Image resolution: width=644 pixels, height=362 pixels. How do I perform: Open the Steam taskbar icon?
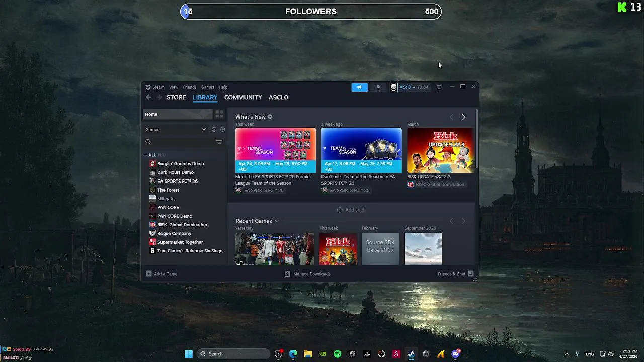[411, 354]
